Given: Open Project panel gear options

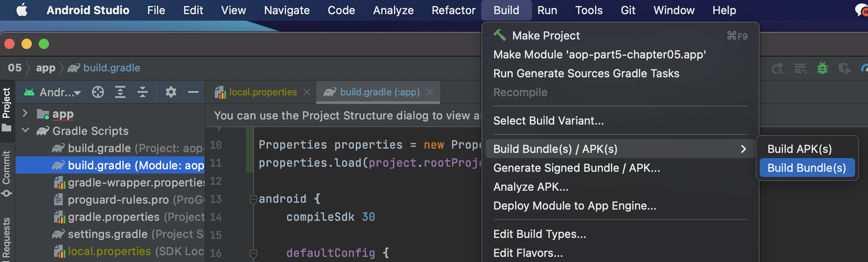Looking at the screenshot, I should [x=171, y=92].
